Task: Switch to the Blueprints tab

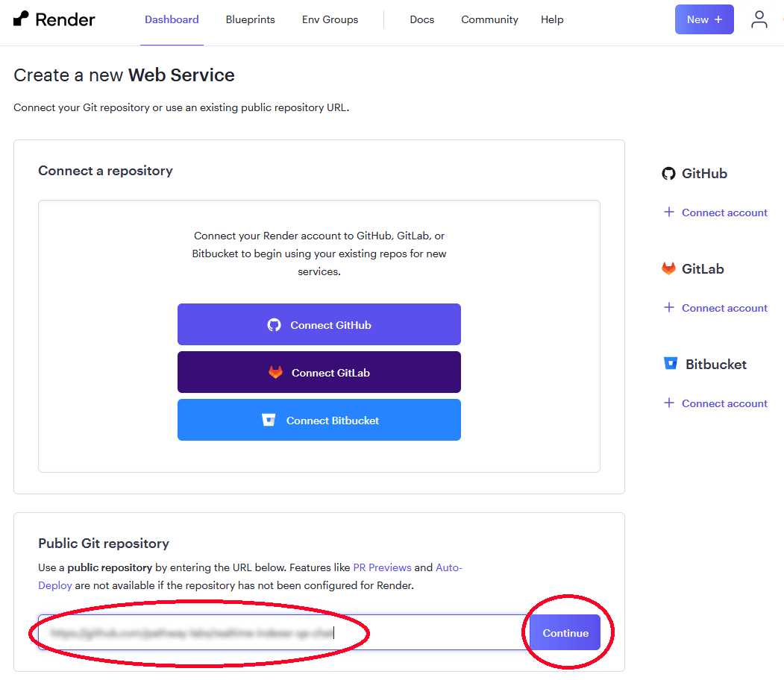Action: 250,19
